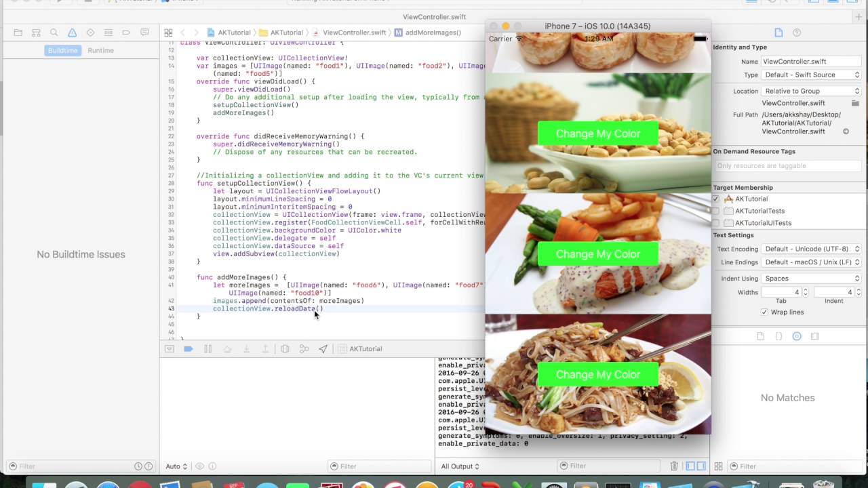The height and width of the screenshot is (488, 868).
Task: Toggle breakpoints activation icon in debug bar
Action: pos(189,349)
